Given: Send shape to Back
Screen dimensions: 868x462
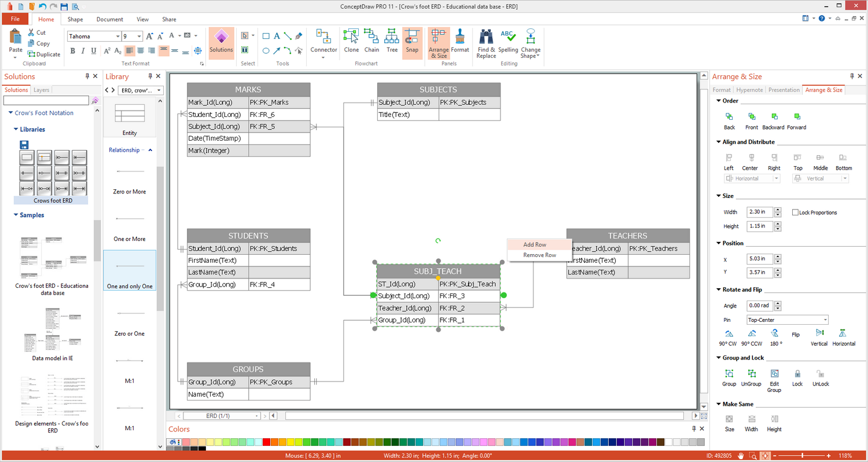Looking at the screenshot, I should (x=729, y=121).
